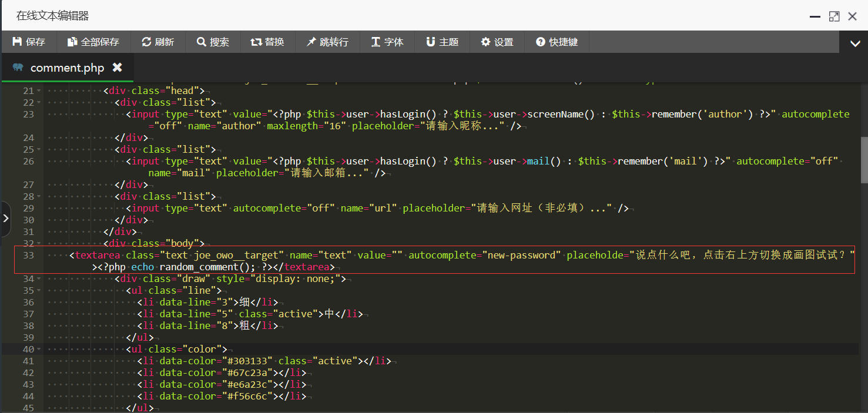Click the Save (保存) floppy disk icon
Screen dimensions: 868x413
tap(18, 42)
